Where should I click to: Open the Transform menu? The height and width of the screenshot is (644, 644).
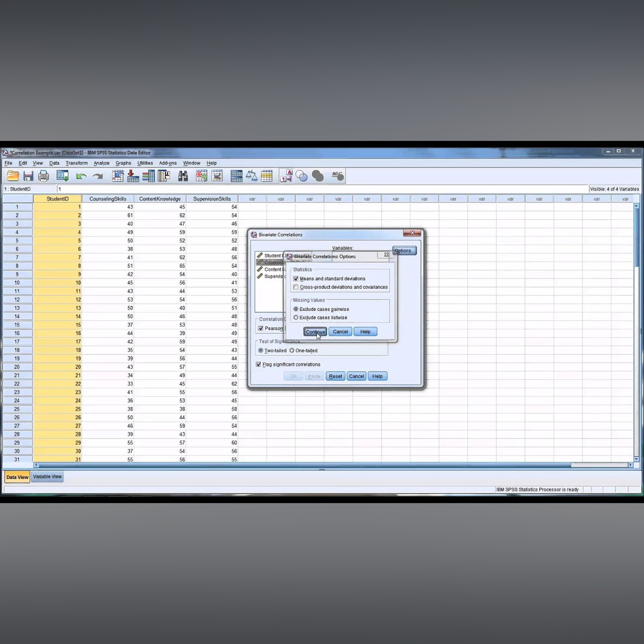(x=76, y=163)
